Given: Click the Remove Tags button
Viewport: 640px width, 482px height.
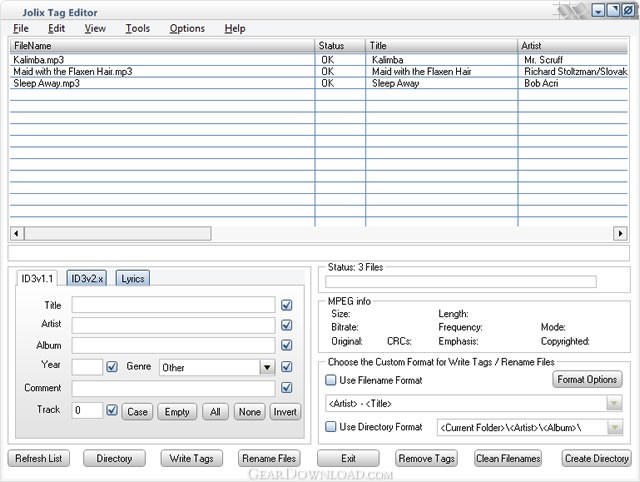Looking at the screenshot, I should tap(427, 458).
